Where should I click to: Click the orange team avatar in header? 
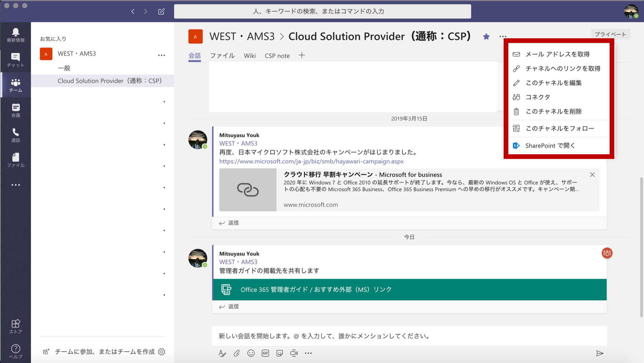(195, 37)
